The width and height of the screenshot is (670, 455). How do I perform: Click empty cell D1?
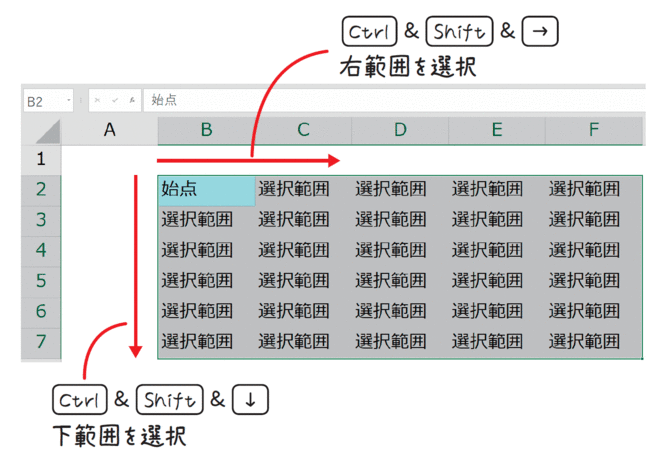point(400,160)
